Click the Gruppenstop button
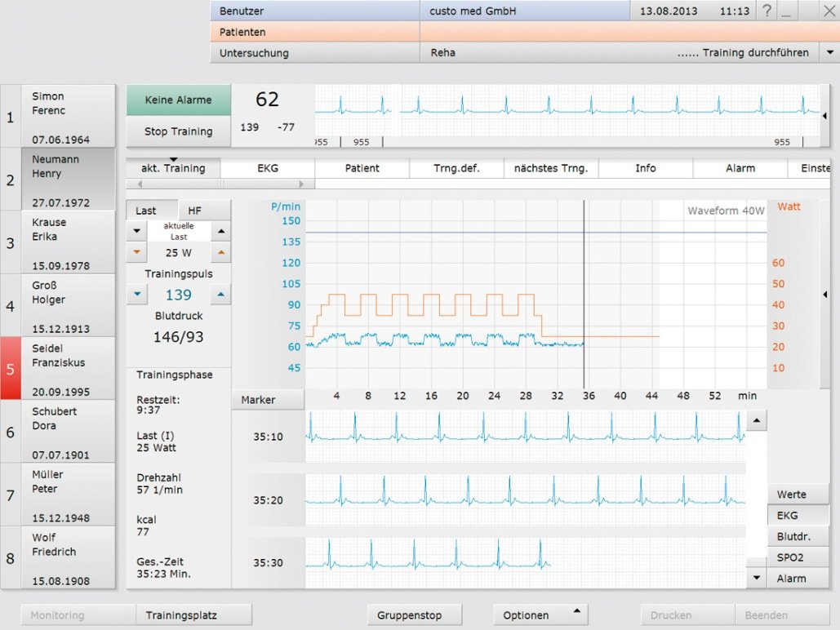This screenshot has width=840, height=630. coord(416,615)
